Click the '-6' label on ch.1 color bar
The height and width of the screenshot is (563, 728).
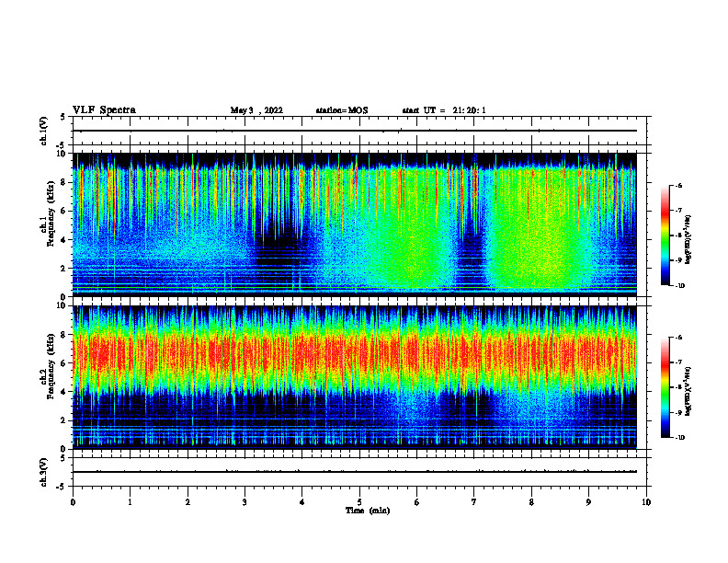[x=677, y=186]
